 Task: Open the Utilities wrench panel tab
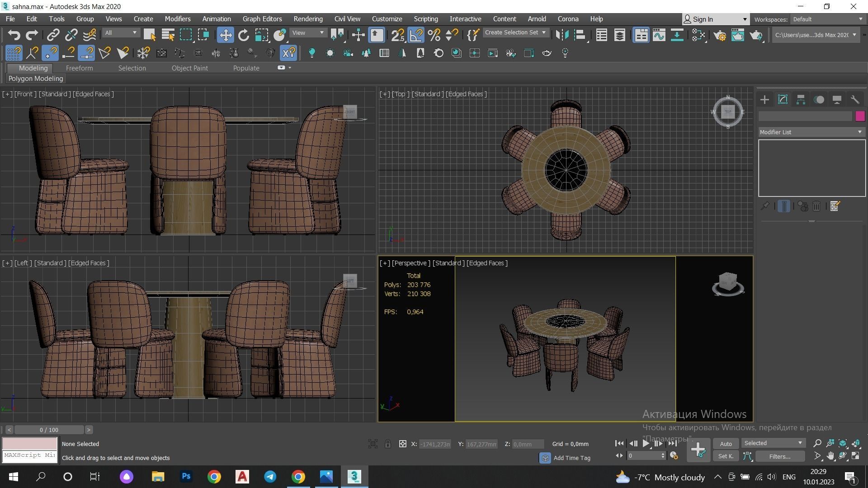click(854, 100)
